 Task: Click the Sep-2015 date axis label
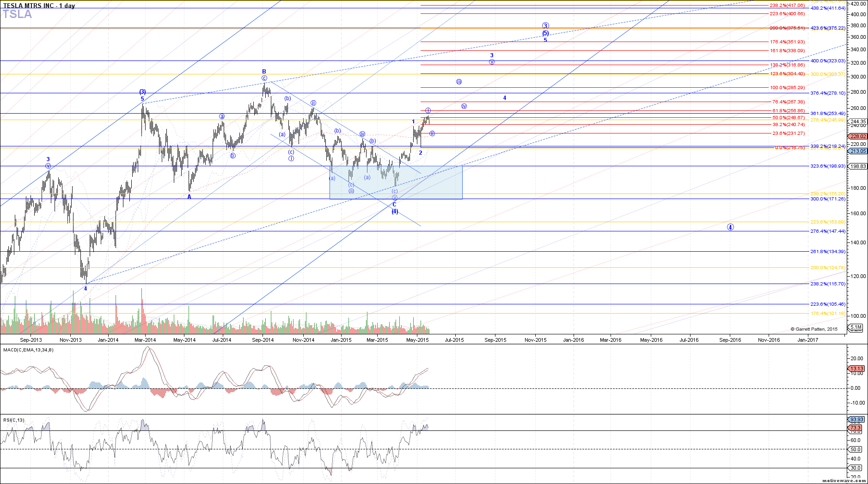click(x=495, y=340)
